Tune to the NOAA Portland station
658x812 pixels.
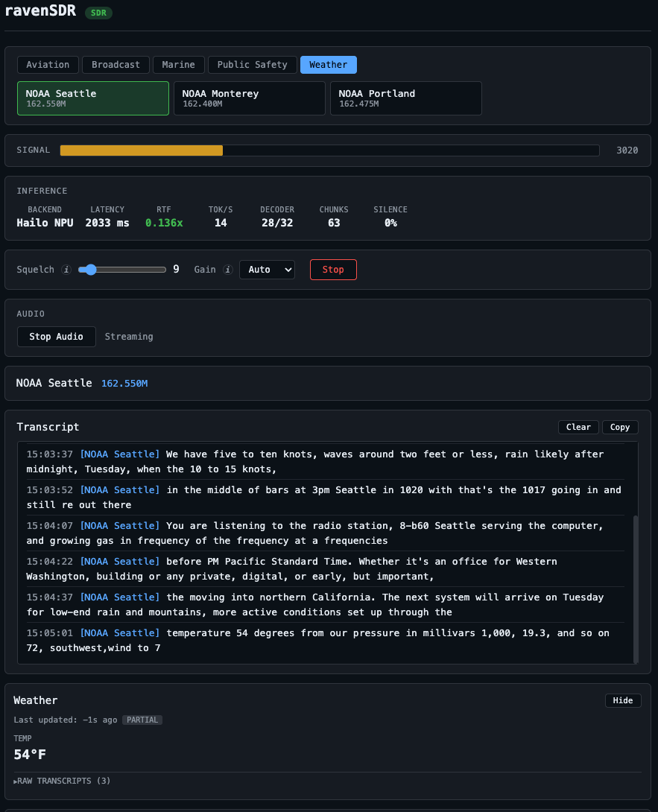(x=405, y=98)
